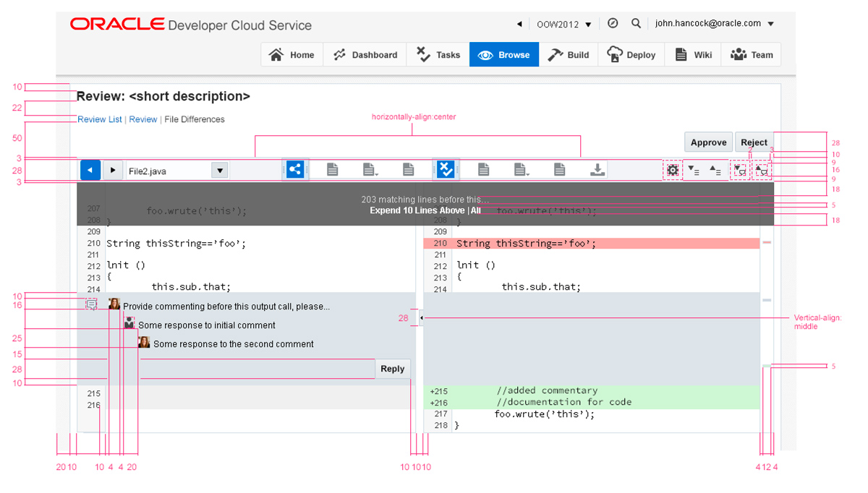This screenshot has height=493, width=868.
Task: Go to previous file with blue left arrow
Action: point(90,171)
